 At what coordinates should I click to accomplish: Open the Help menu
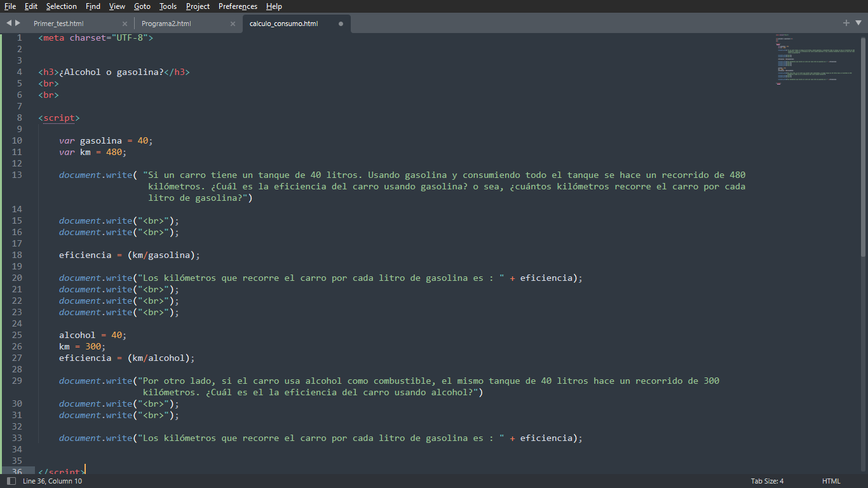coord(274,6)
